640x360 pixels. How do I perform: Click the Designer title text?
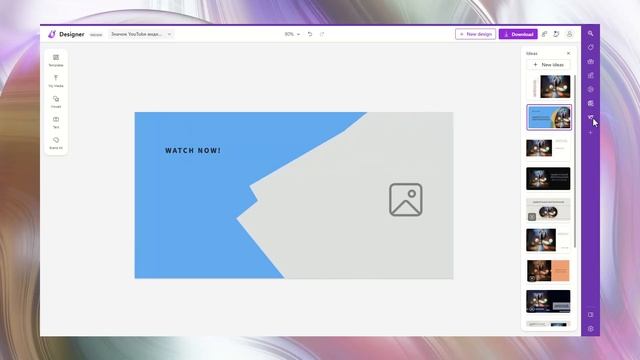pyautogui.click(x=72, y=34)
